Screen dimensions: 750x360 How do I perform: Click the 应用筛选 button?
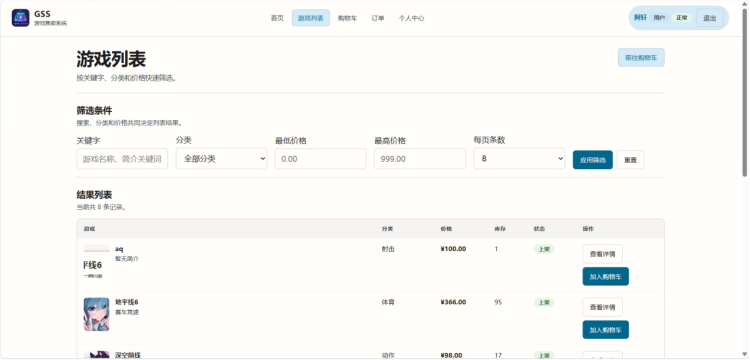[x=593, y=160]
